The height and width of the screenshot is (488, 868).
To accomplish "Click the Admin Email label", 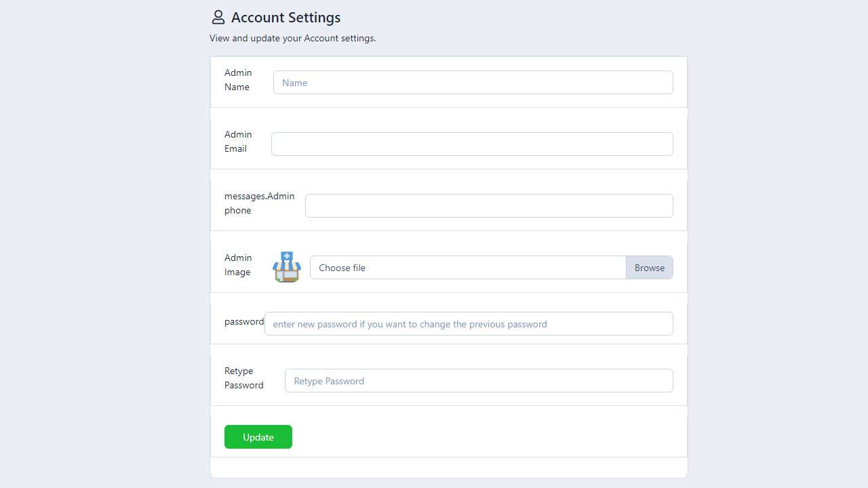I will (x=238, y=142).
